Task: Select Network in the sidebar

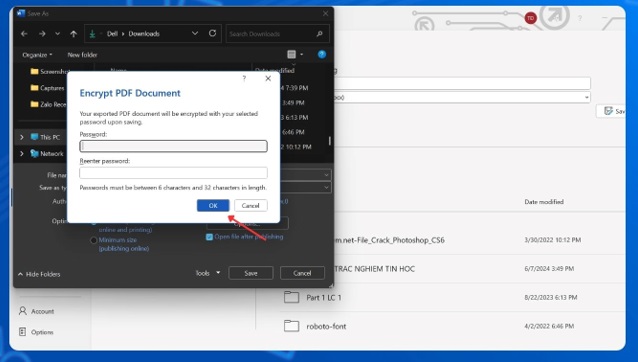Action: [x=47, y=153]
